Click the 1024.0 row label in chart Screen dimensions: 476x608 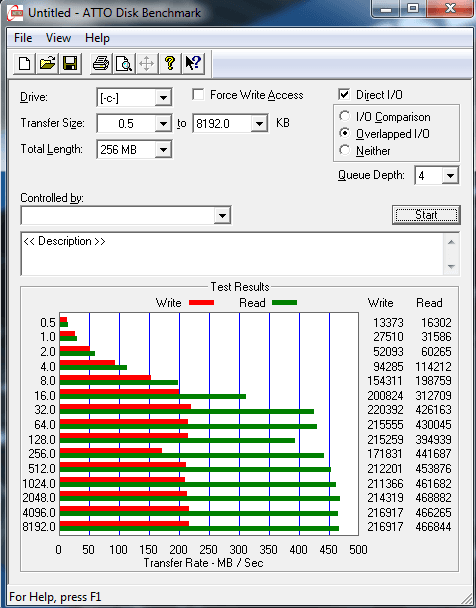(39, 484)
